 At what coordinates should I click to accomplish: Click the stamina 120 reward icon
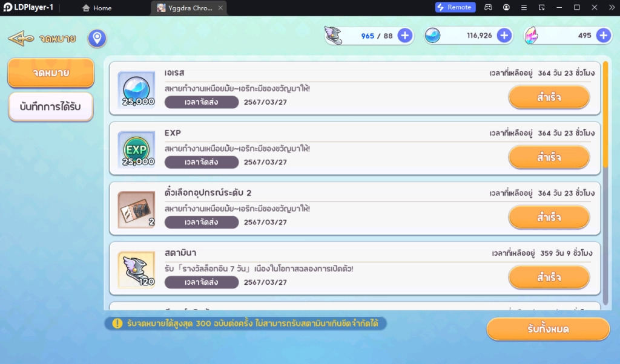tap(136, 268)
